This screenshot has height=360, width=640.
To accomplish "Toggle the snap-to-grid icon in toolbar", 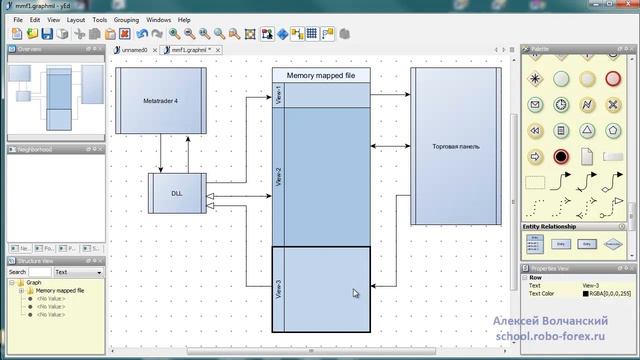I will tap(312, 34).
